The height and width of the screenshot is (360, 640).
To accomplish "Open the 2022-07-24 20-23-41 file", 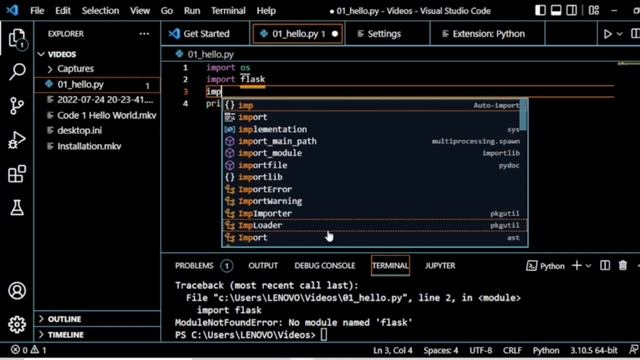I will click(x=98, y=100).
